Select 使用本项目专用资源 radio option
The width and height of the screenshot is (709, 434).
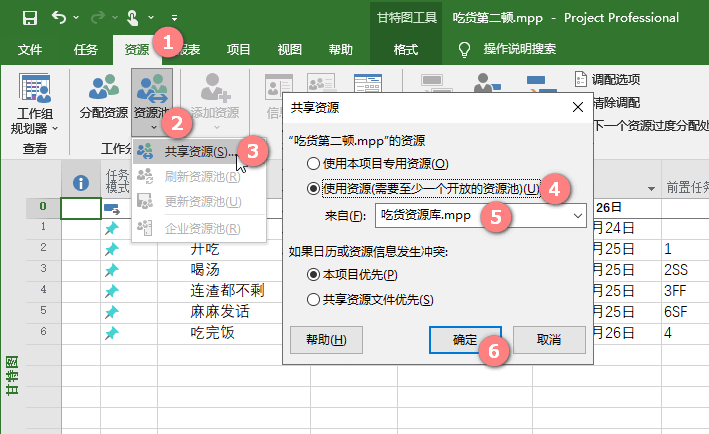(314, 163)
